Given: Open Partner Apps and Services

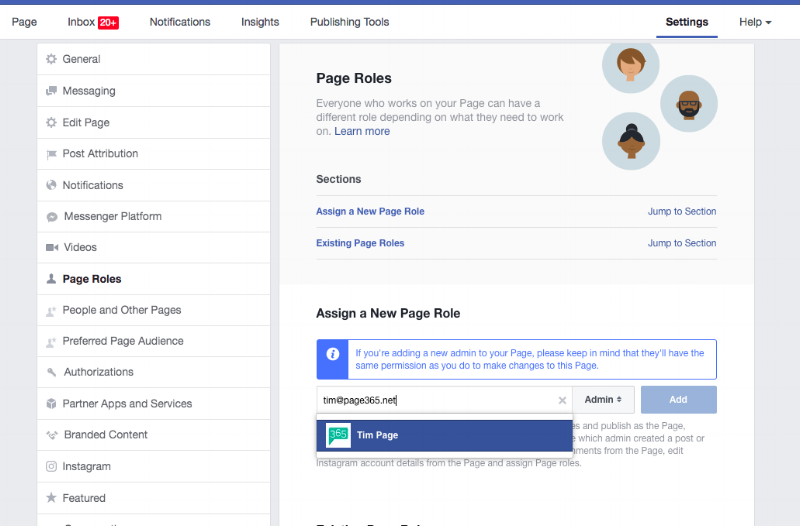Looking at the screenshot, I should (154, 404).
